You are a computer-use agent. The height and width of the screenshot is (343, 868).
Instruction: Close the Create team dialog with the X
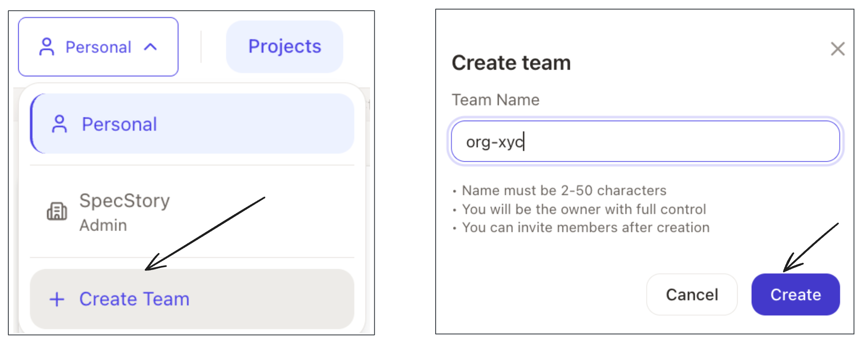[x=837, y=49]
